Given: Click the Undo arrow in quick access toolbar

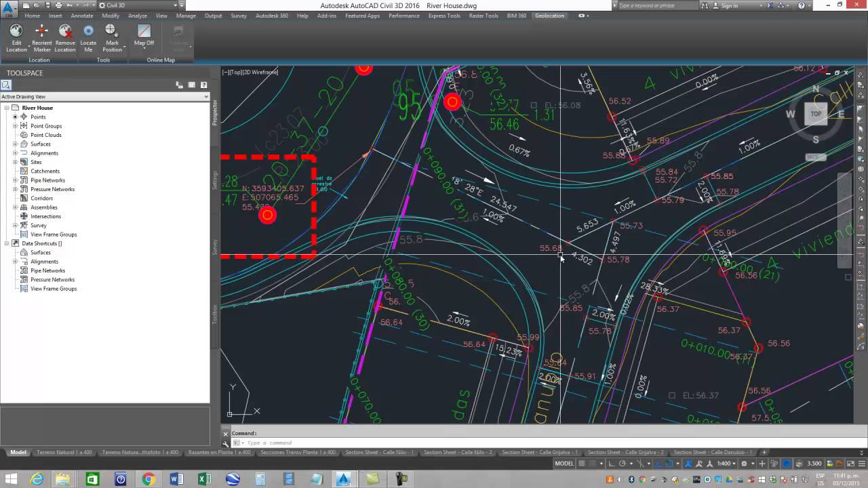Looking at the screenshot, I should point(68,5).
